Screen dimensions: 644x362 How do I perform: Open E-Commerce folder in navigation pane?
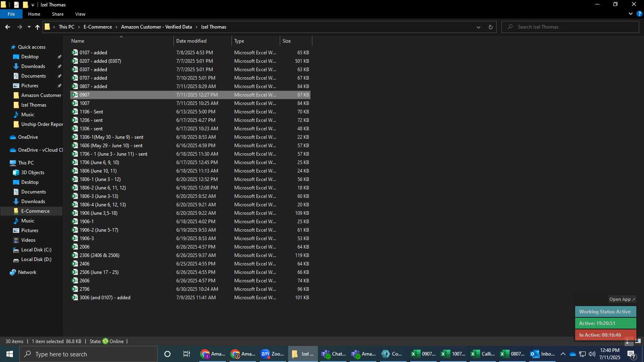tap(35, 211)
